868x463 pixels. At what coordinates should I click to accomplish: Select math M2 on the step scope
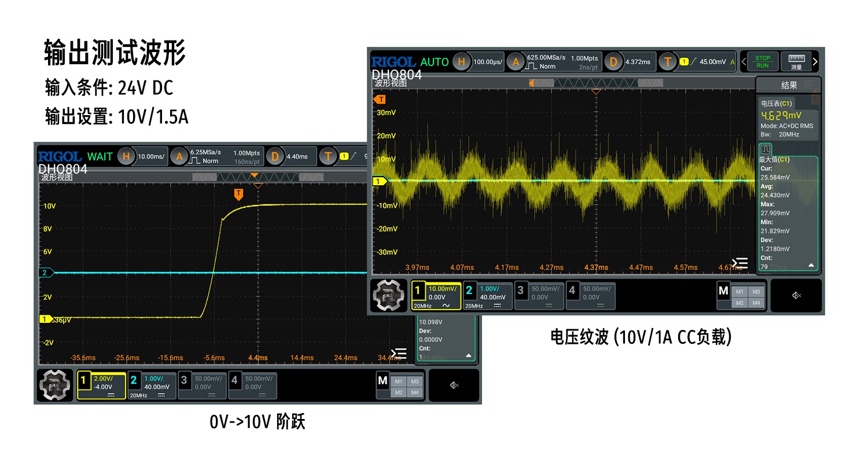pos(398,392)
